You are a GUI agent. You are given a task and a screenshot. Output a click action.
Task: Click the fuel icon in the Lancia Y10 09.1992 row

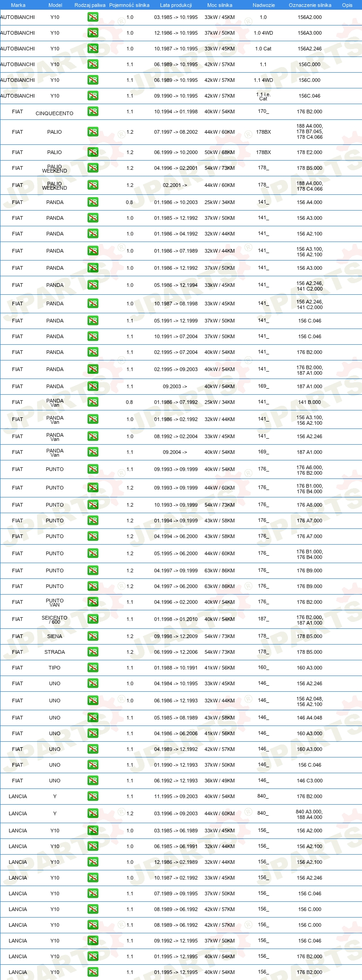click(x=93, y=941)
